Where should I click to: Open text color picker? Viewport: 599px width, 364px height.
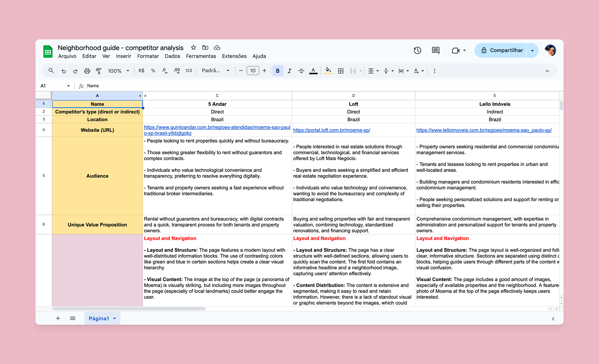coord(313,71)
